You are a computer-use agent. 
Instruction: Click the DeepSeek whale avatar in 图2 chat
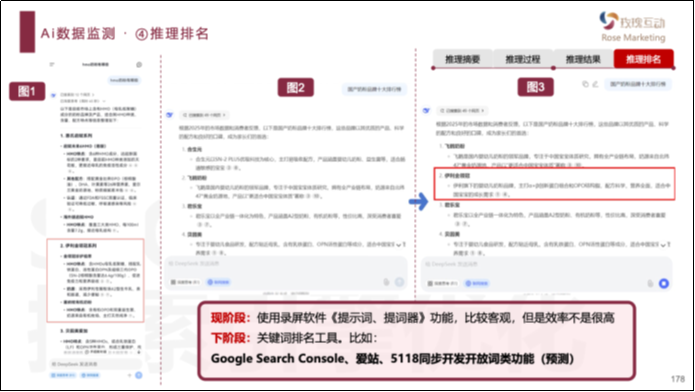coord(169,115)
